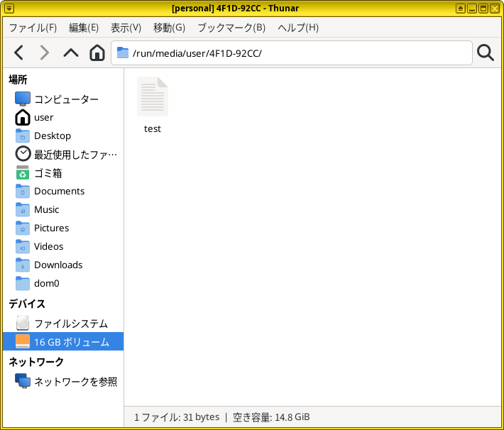Click the ファイルシステム drive icon
The height and width of the screenshot is (430, 504).
point(23,323)
